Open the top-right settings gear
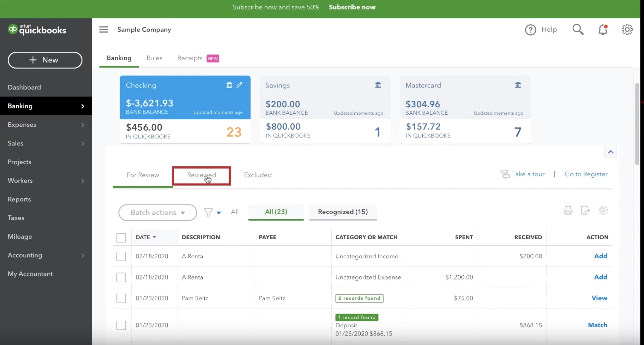 pos(627,29)
